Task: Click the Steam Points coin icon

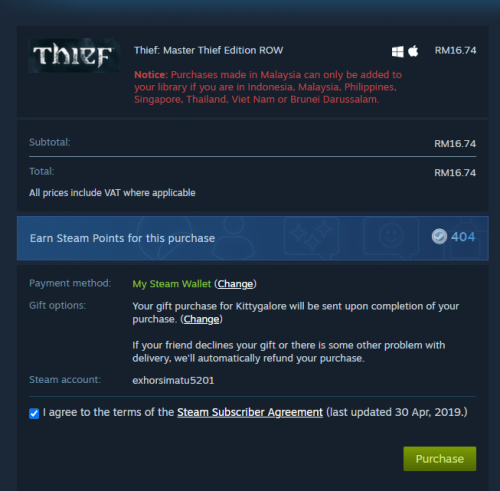Action: pos(439,237)
